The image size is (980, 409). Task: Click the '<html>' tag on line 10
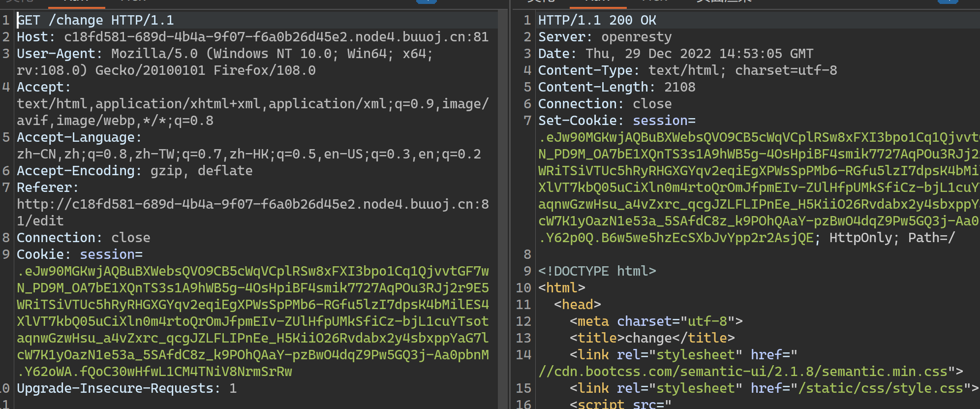click(x=561, y=288)
